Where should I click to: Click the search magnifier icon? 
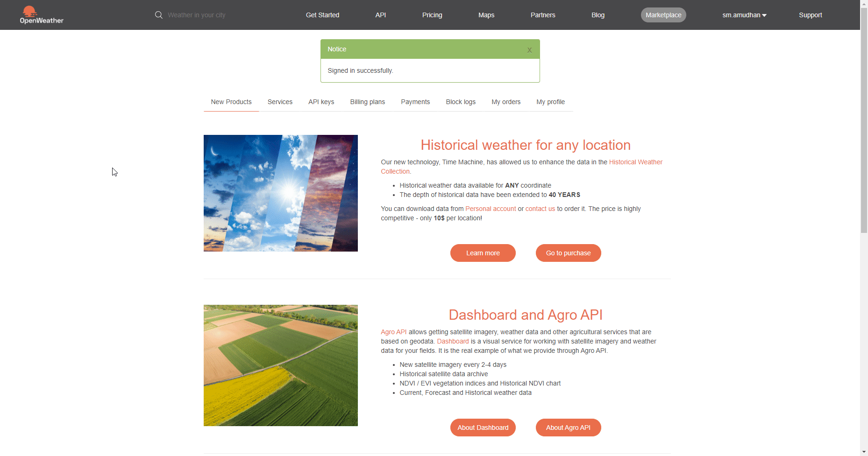click(x=158, y=14)
